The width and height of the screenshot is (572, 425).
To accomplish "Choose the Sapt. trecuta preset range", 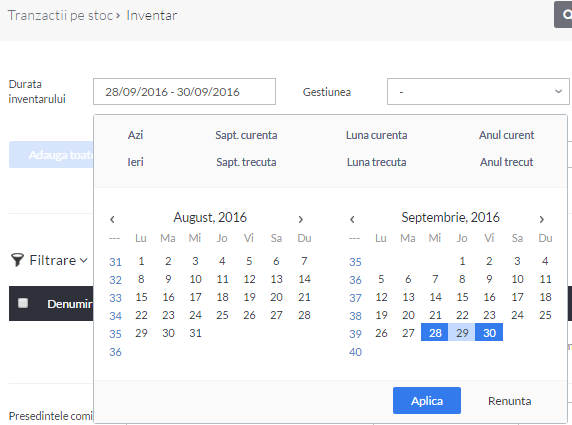I will pyautogui.click(x=246, y=162).
